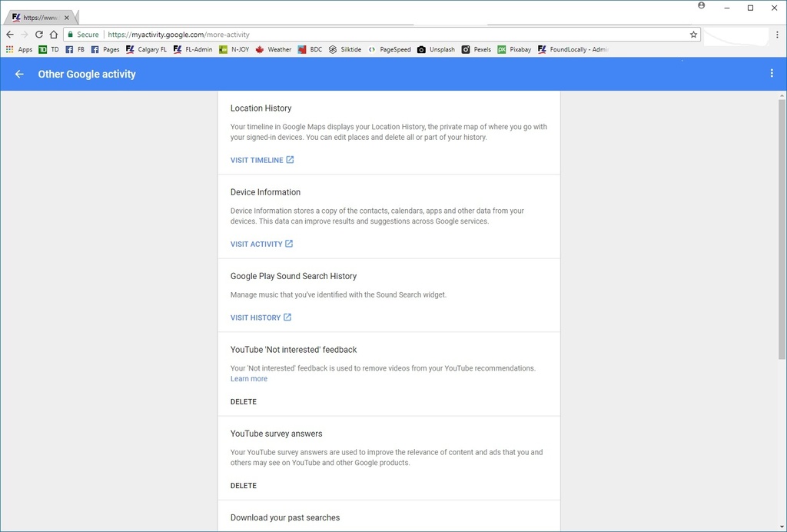Click the VISIT TIMELINE link

click(262, 160)
